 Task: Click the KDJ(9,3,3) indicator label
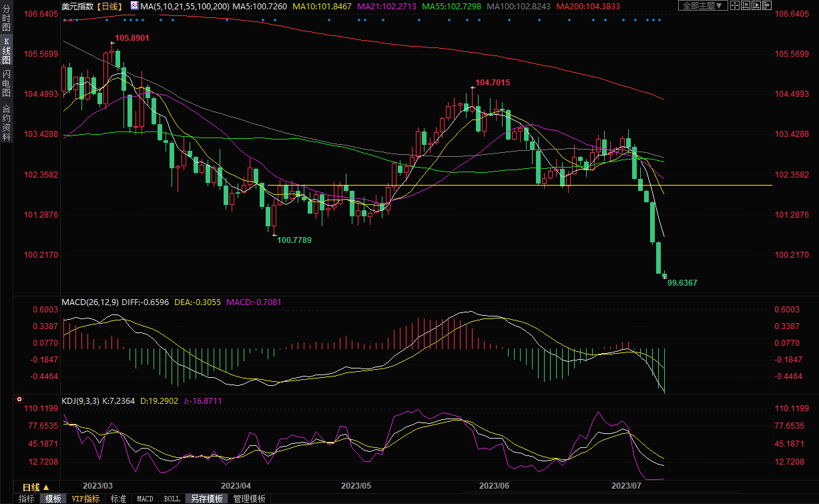click(x=80, y=401)
